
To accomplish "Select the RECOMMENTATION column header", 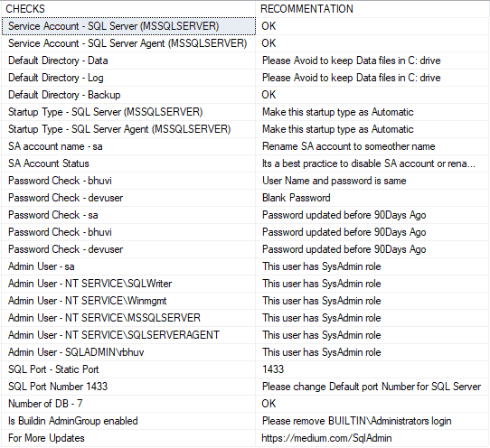I will (x=372, y=9).
